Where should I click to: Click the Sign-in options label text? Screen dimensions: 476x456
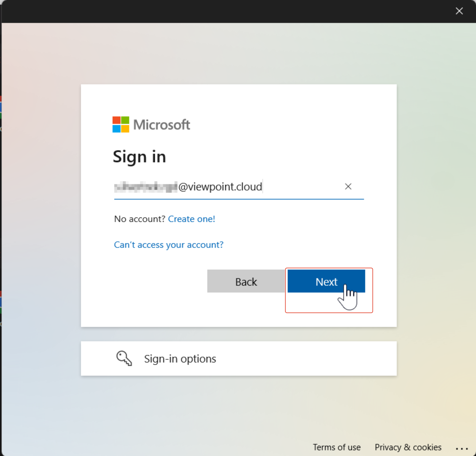click(x=180, y=359)
